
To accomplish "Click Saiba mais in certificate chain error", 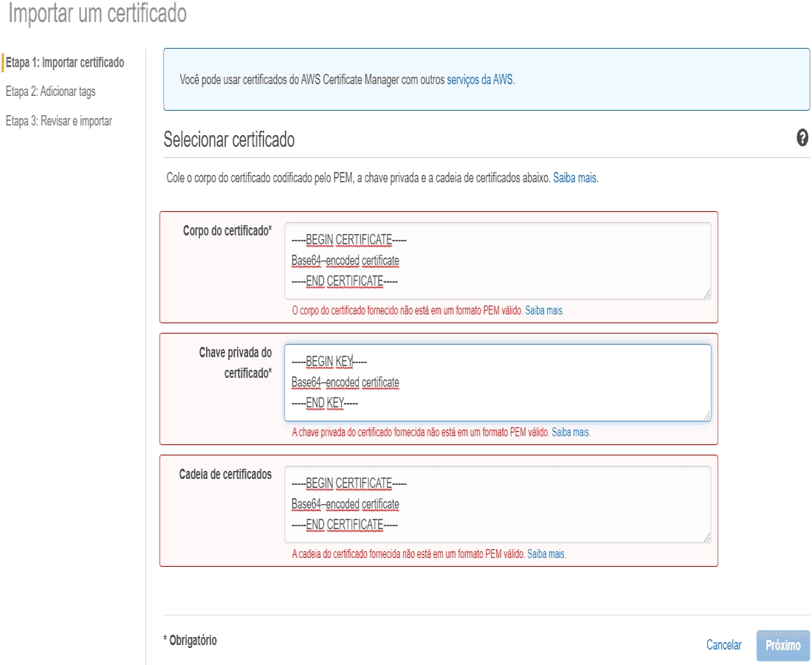I will pyautogui.click(x=546, y=554).
